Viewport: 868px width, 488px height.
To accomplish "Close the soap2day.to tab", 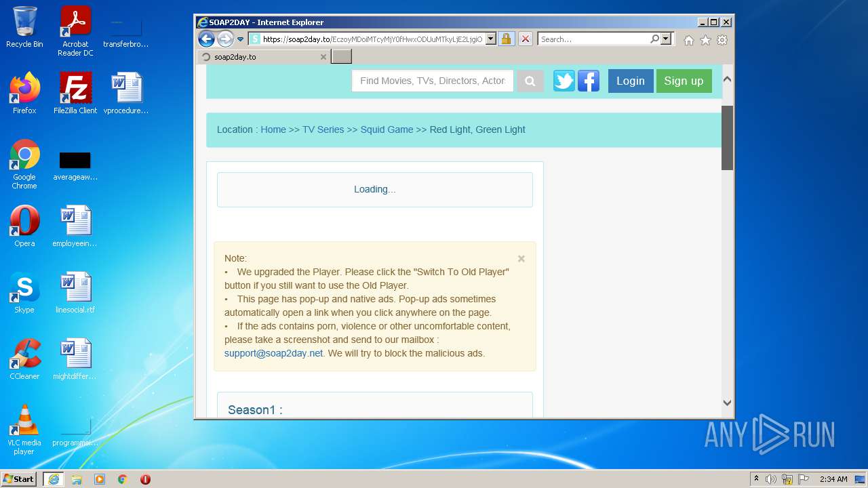I will pos(323,57).
